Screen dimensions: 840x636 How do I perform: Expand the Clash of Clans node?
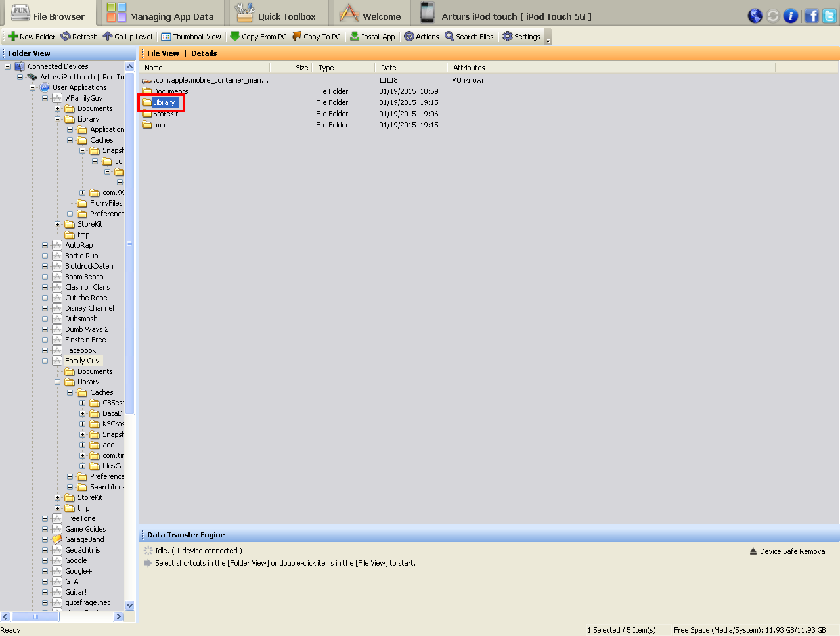tap(45, 287)
